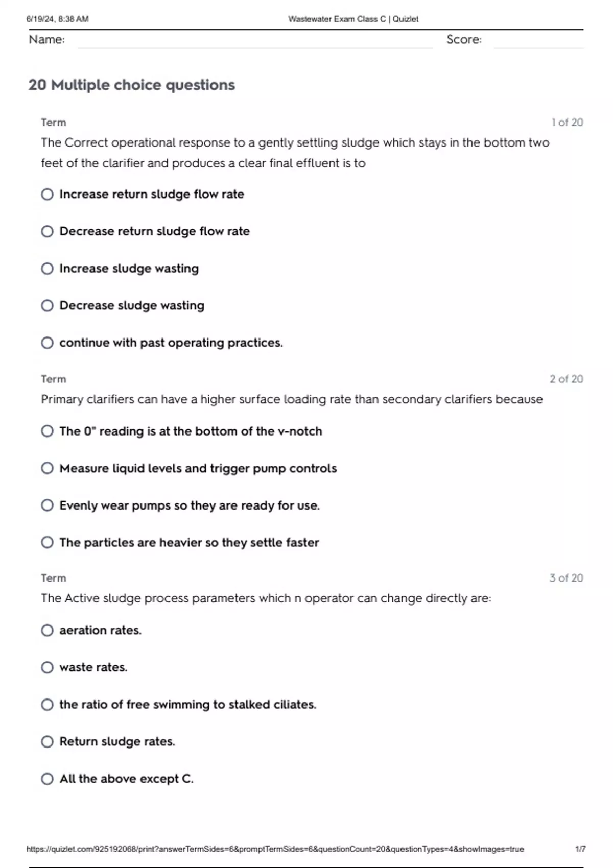This screenshot has height=868, width=613.
Task: Select "Increase return sludge flow rate" option
Action: 48,195
